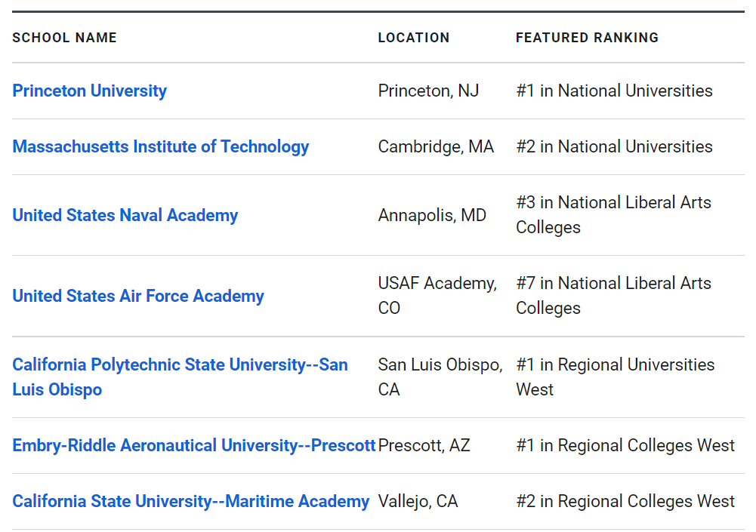
Task: Select #3 in National Liberal Arts Colleges text
Action: pyautogui.click(x=613, y=214)
